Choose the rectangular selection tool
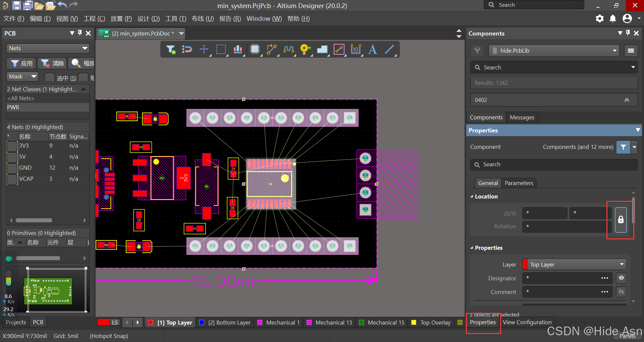644x342 pixels. [x=221, y=50]
